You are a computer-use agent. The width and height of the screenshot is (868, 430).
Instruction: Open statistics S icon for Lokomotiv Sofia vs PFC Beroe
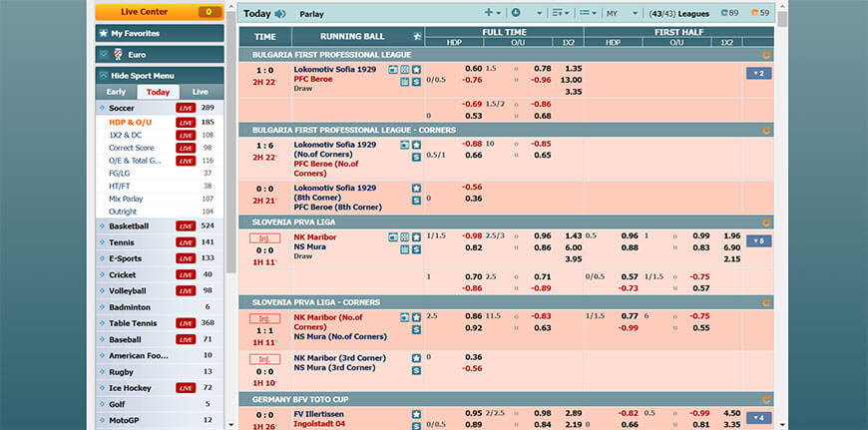pos(416,82)
